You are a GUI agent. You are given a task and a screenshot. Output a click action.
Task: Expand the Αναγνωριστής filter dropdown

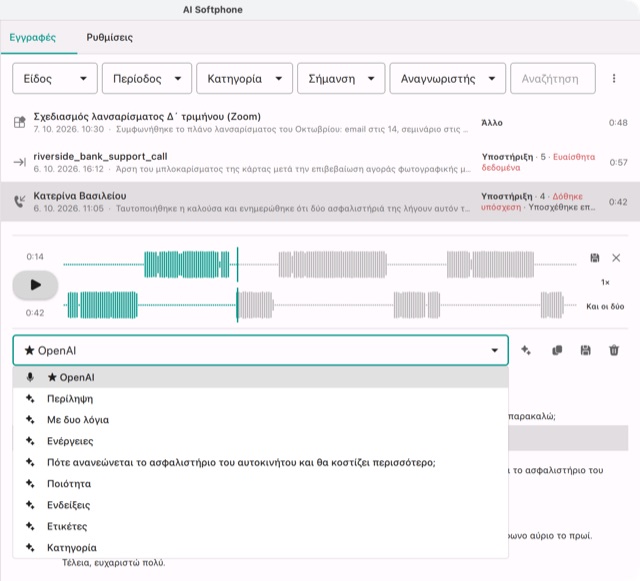tap(447, 78)
